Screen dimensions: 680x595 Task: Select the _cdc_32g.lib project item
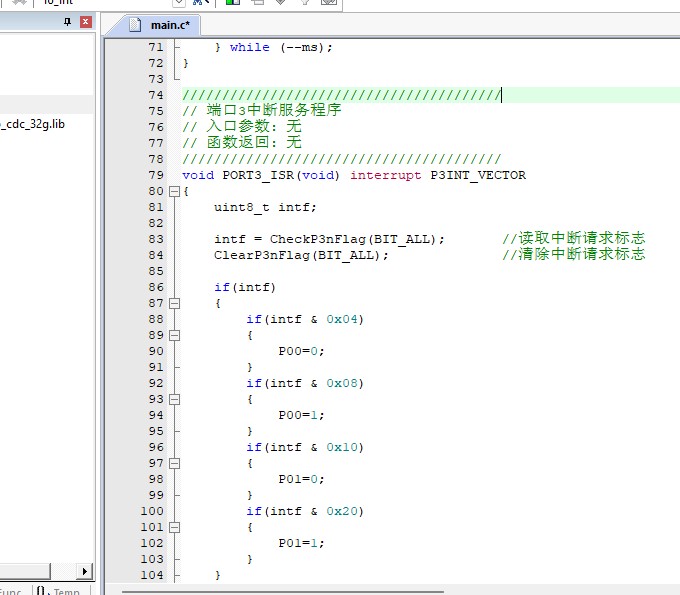tap(33, 124)
